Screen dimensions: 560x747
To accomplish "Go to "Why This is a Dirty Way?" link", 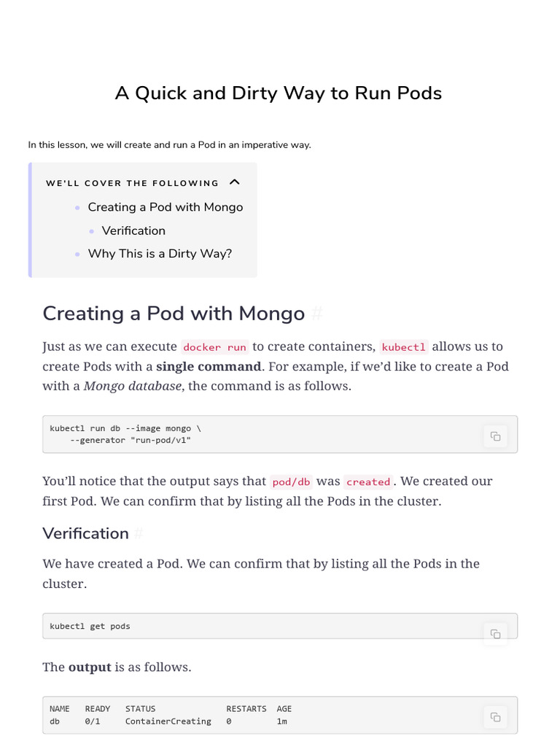I will coord(160,254).
